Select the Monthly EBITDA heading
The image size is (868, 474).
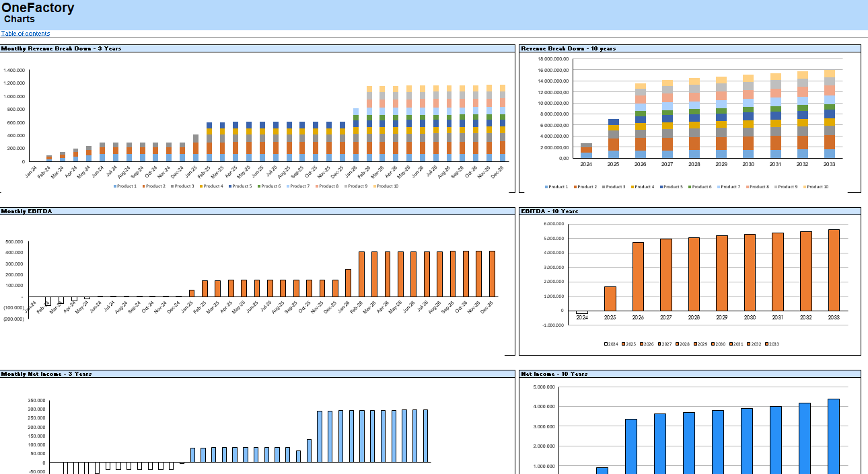pyautogui.click(x=26, y=211)
